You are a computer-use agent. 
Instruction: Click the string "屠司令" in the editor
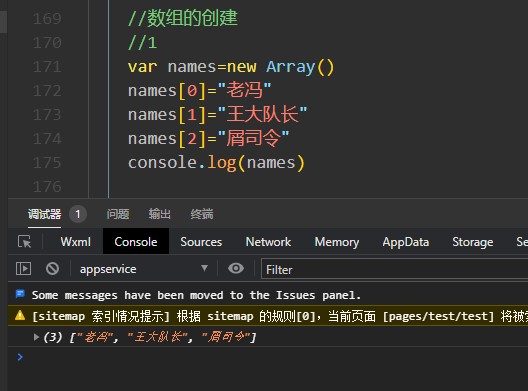tap(253, 138)
